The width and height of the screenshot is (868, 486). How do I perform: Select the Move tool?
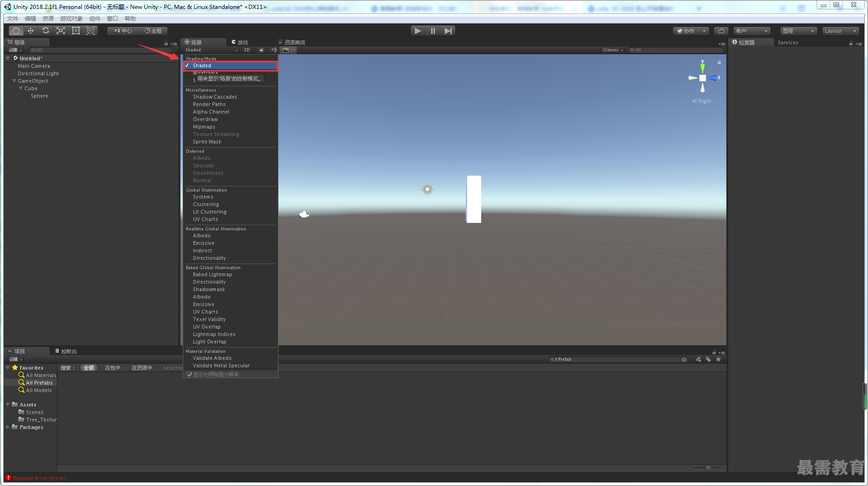[31, 31]
